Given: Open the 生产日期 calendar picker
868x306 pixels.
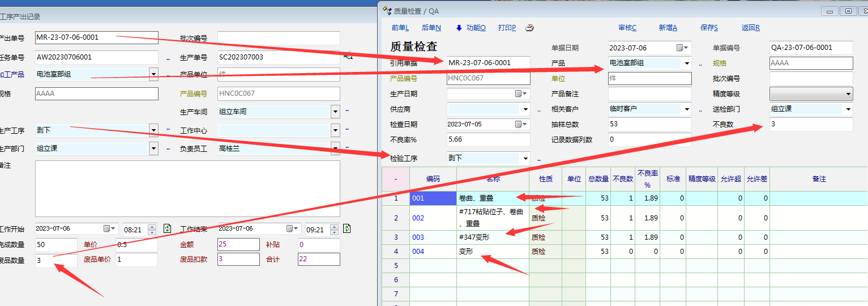Looking at the screenshot, I should [x=520, y=93].
